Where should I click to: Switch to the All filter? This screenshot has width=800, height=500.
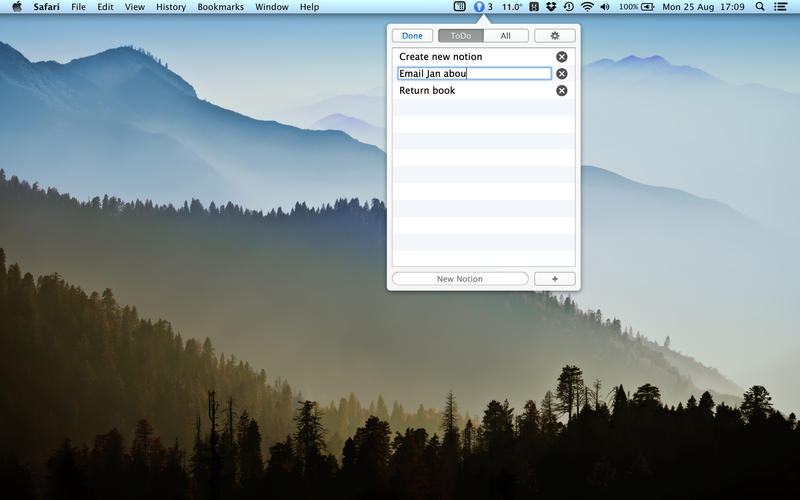pos(505,36)
